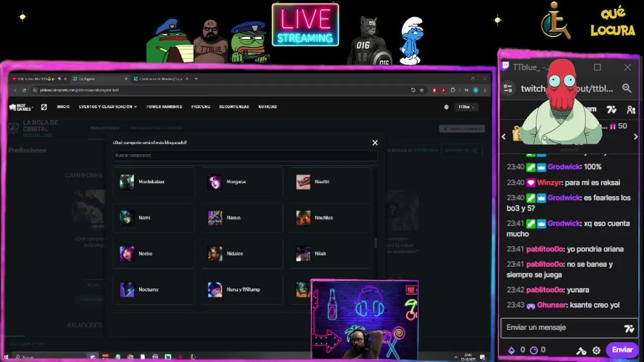Open site settings icon in Twitch popout
This screenshot has width=644, height=362.
508,88
